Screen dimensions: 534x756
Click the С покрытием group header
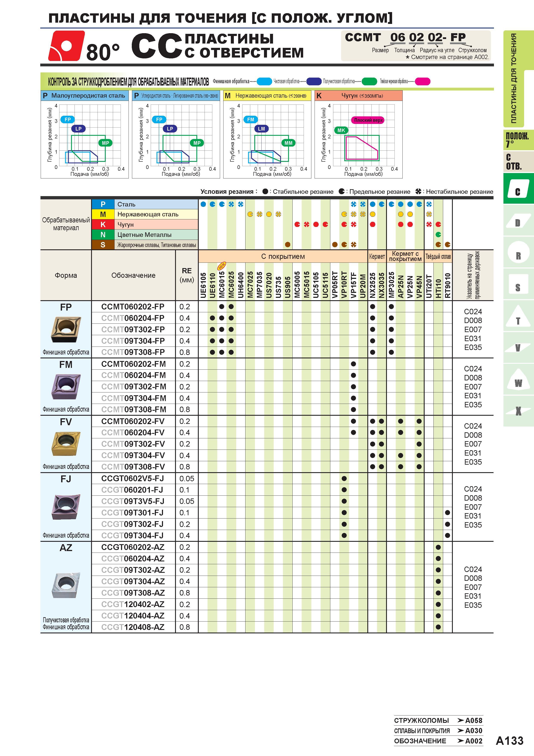(283, 256)
